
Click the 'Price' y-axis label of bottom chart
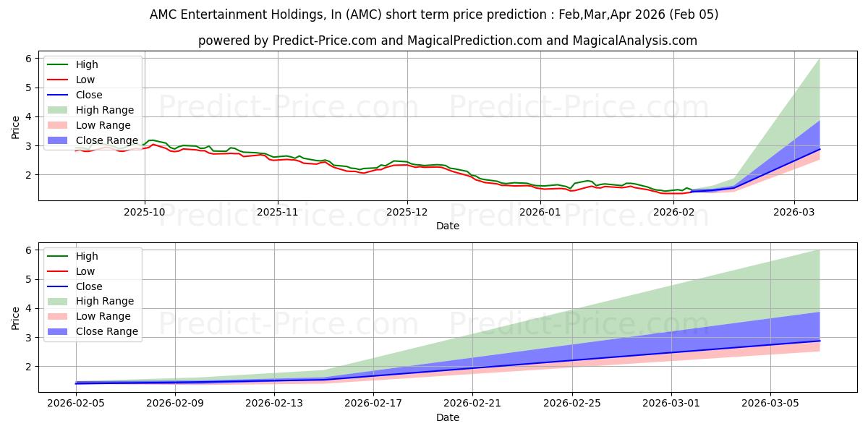click(x=16, y=318)
